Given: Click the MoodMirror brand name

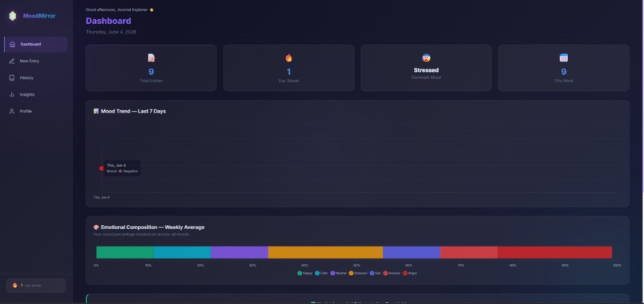Looking at the screenshot, I should [x=39, y=16].
